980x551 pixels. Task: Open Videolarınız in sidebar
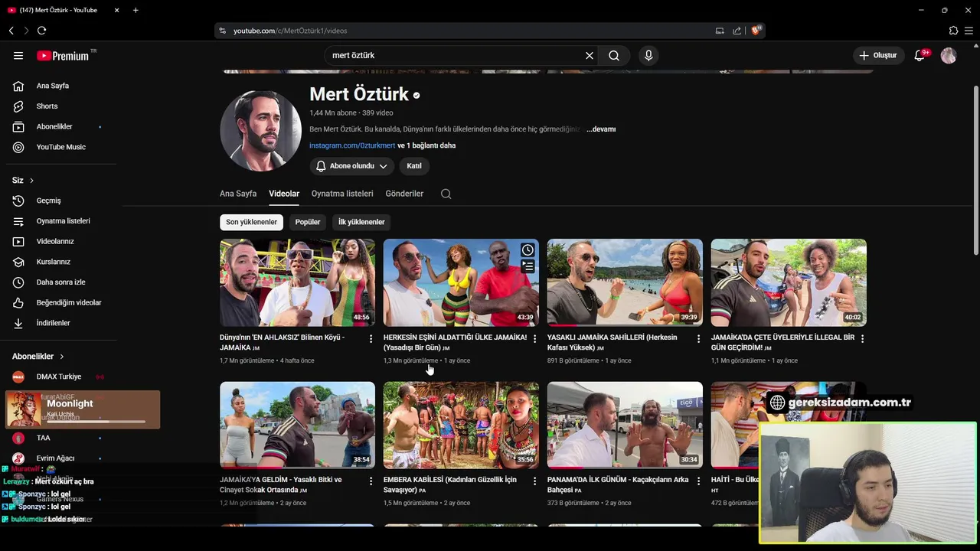61,241
